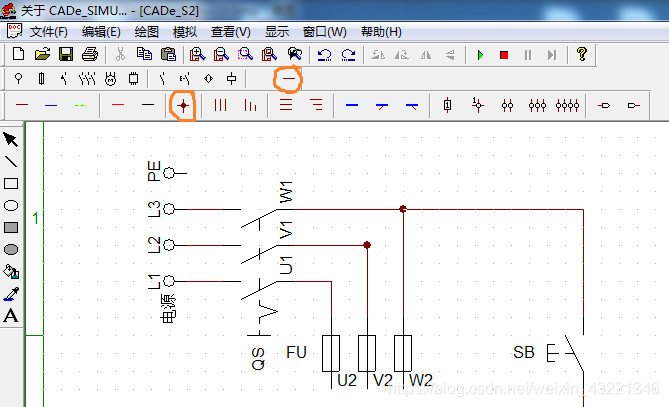The image size is (669, 407).
Task: Select three horizontal wires tool
Action: (286, 105)
